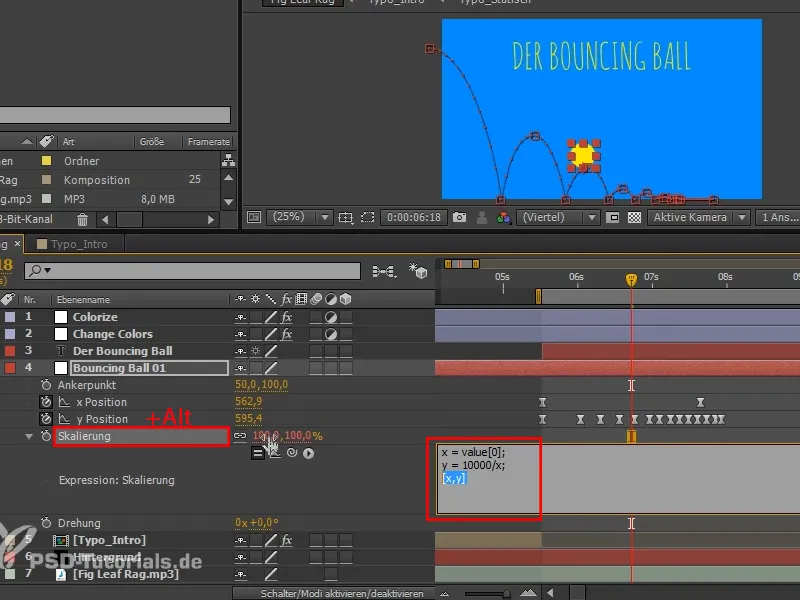Toggle the region of interest icon
The width and height of the screenshot is (800, 600).
tap(367, 217)
